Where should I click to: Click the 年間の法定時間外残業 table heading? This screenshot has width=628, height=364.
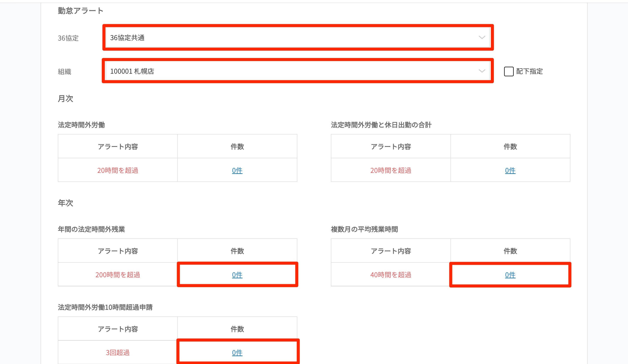click(91, 229)
